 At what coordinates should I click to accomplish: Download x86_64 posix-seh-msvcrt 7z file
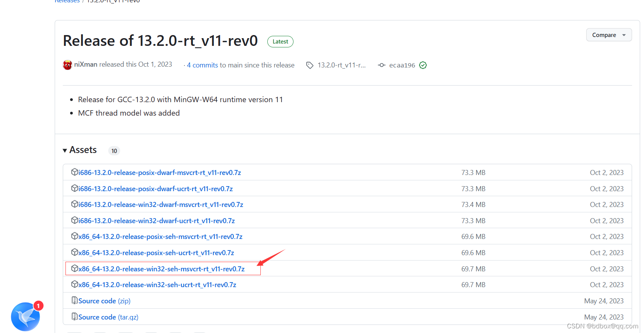tap(161, 237)
